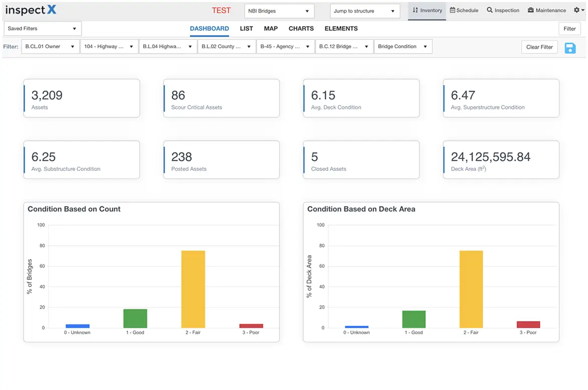Expand the Jump to structure dropdown
This screenshot has width=588, height=390.
(365, 11)
